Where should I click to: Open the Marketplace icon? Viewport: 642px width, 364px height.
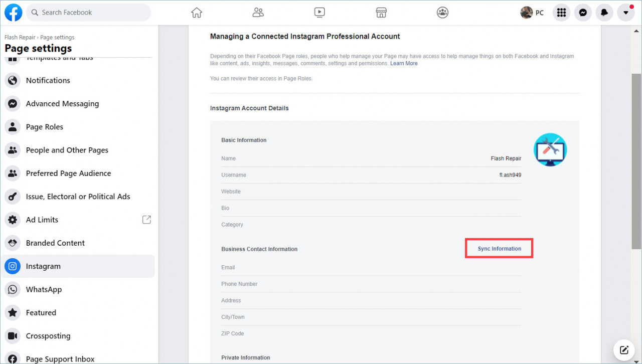point(381,13)
